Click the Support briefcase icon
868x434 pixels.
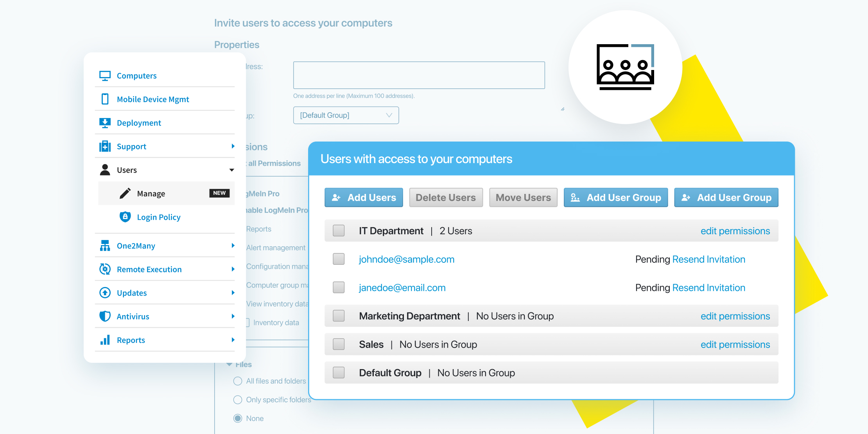tap(104, 146)
